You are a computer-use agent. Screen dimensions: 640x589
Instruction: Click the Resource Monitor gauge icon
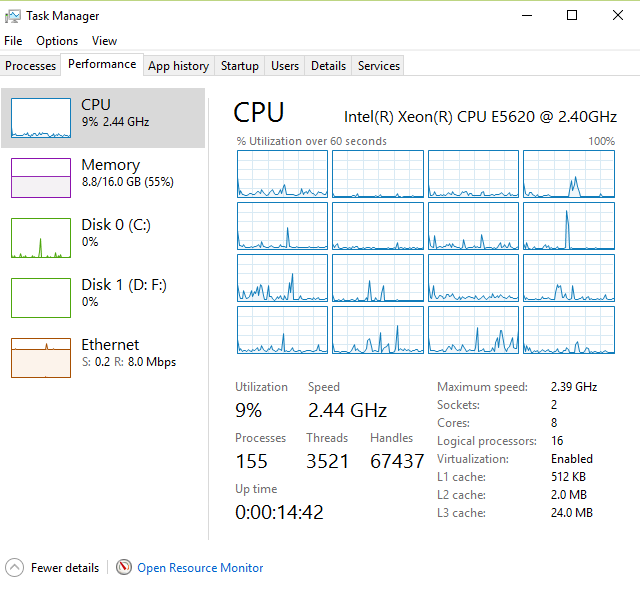(x=124, y=567)
